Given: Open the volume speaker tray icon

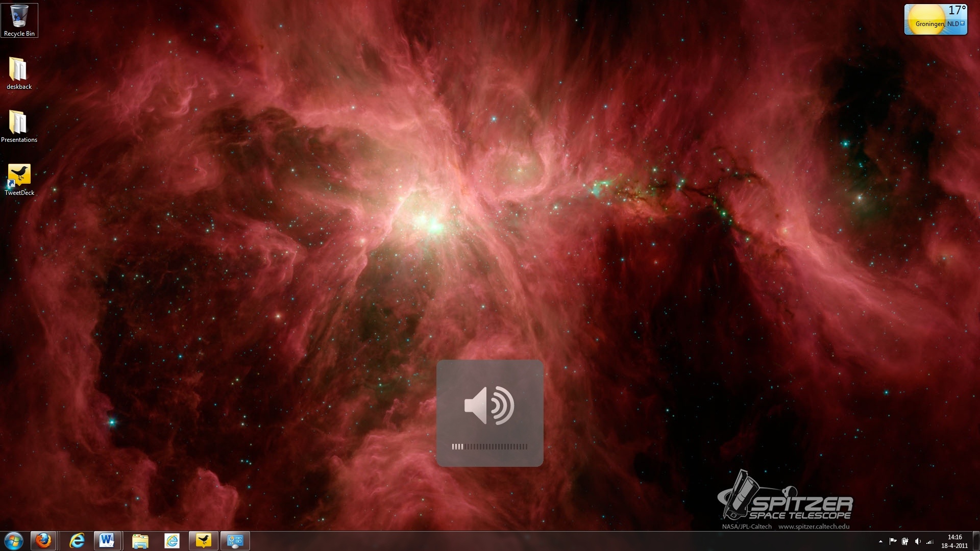Looking at the screenshot, I should click(x=918, y=541).
